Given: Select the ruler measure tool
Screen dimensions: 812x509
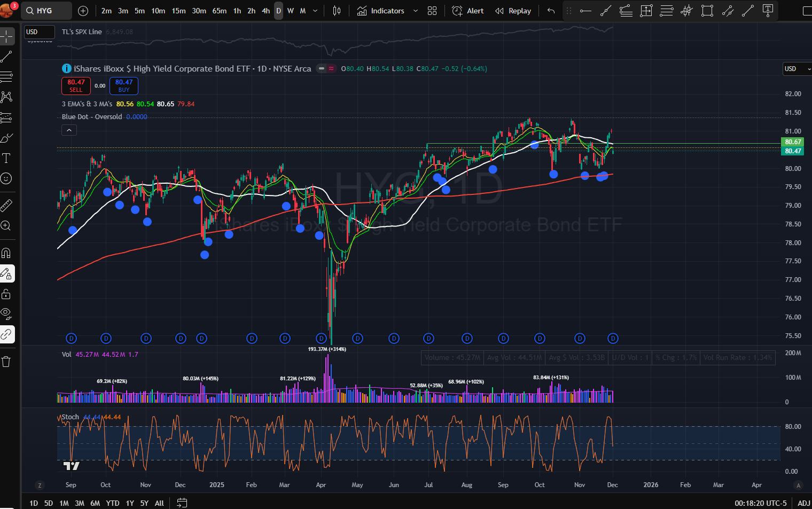Looking at the screenshot, I should 6,205.
